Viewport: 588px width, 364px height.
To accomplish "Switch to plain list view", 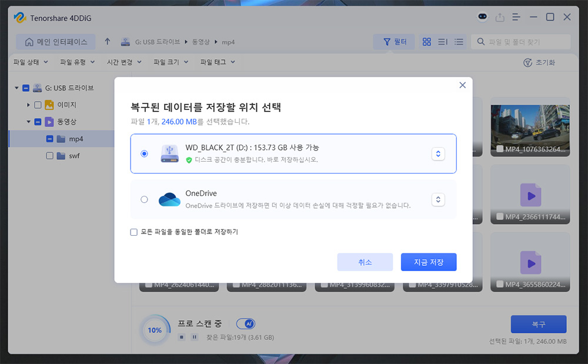I will coord(459,42).
